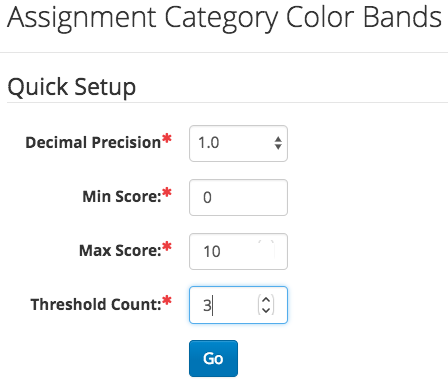448x387 pixels.
Task: Click the Quick Setup heading
Action: click(x=72, y=87)
